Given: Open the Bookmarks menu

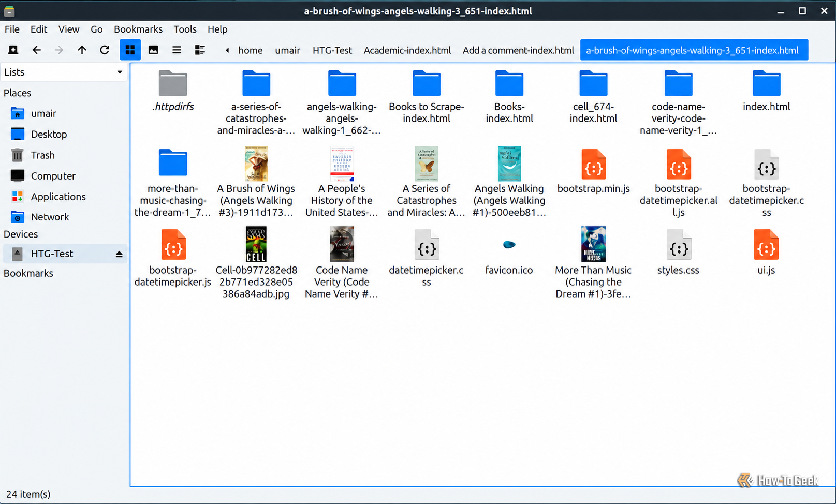Looking at the screenshot, I should click(138, 29).
